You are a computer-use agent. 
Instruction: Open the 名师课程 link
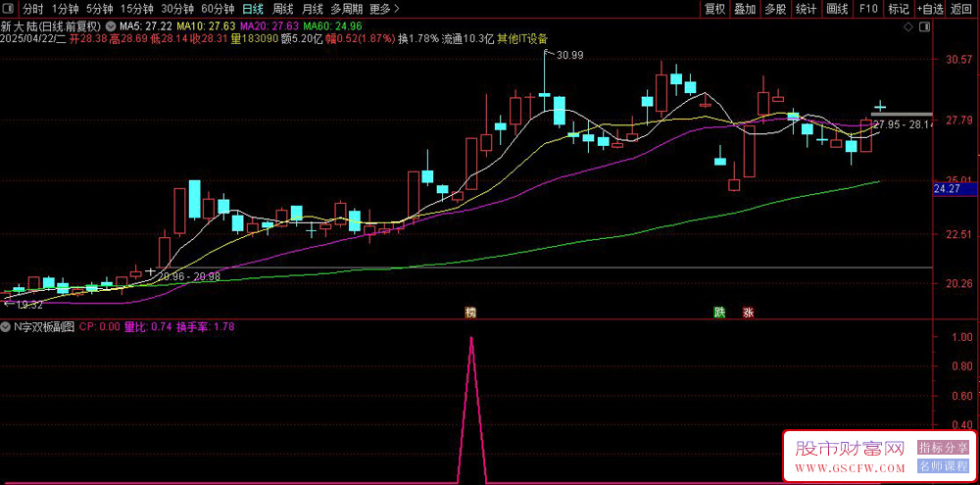tap(943, 465)
